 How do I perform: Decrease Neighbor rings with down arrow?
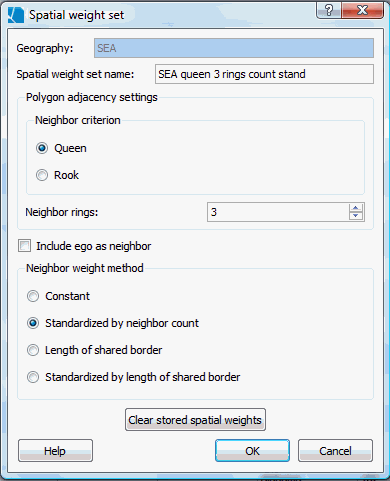tap(356, 216)
